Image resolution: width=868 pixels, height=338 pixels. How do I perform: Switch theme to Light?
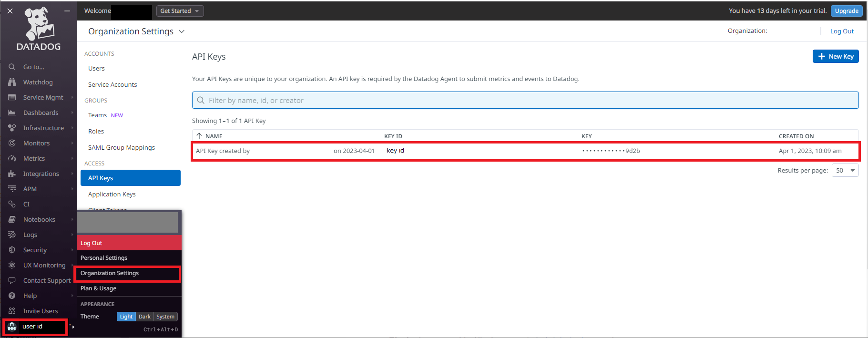click(126, 317)
